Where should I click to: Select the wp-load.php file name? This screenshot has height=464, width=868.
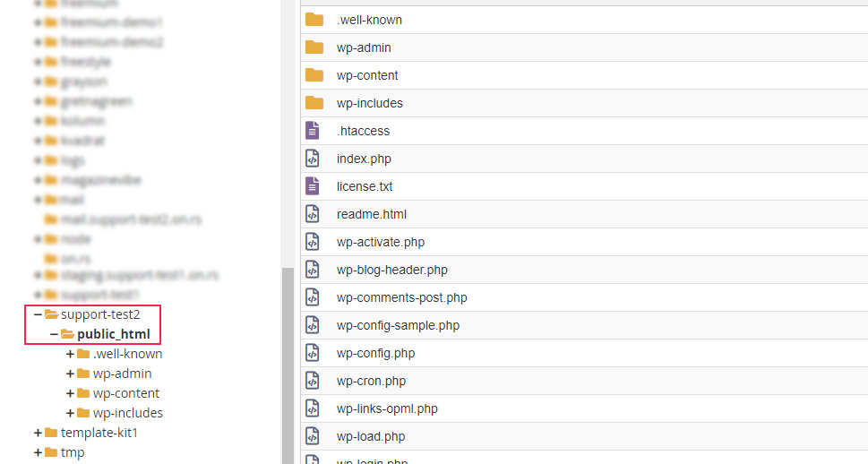point(371,436)
